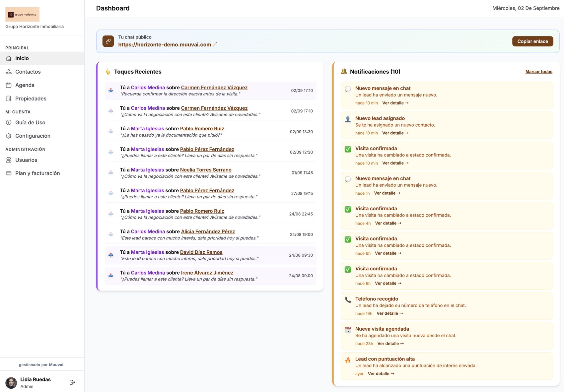Screen dimensions: 564x392
Task: Open Plan y facturación
Action: pyautogui.click(x=42, y=173)
